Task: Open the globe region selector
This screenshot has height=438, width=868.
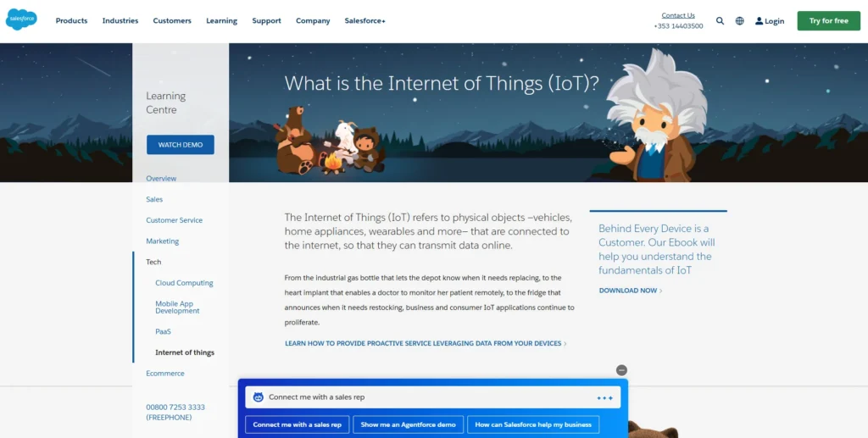Action: point(739,21)
